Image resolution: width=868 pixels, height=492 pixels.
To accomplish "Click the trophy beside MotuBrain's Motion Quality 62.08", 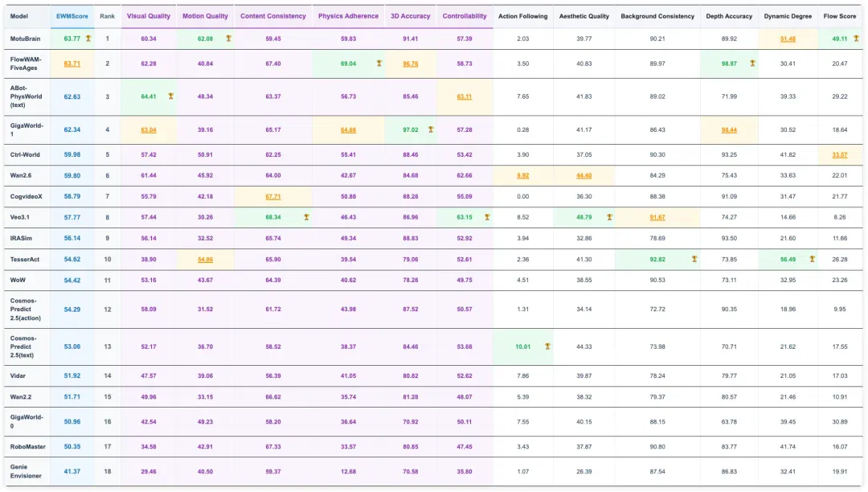I will (228, 39).
